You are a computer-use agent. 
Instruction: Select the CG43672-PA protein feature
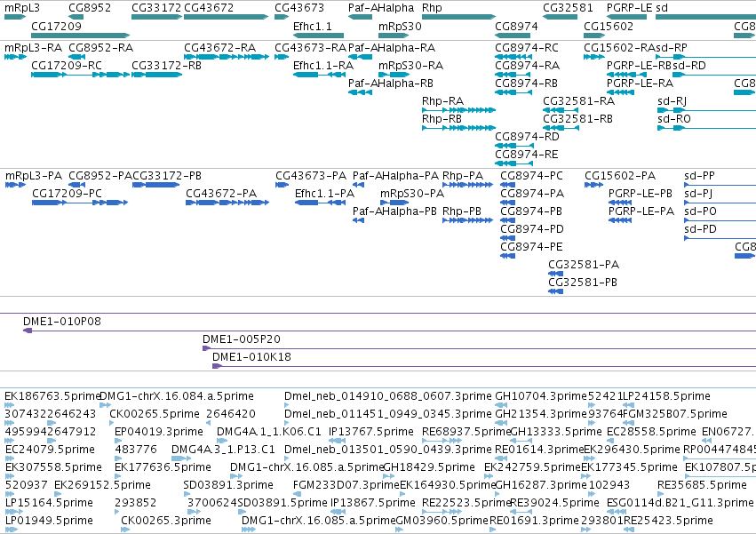227,203
